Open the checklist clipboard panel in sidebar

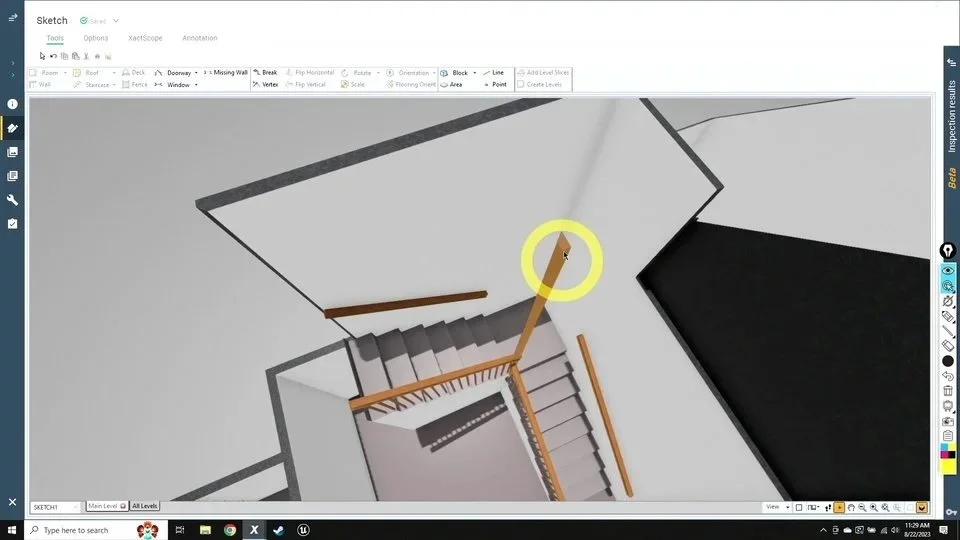click(x=12, y=223)
